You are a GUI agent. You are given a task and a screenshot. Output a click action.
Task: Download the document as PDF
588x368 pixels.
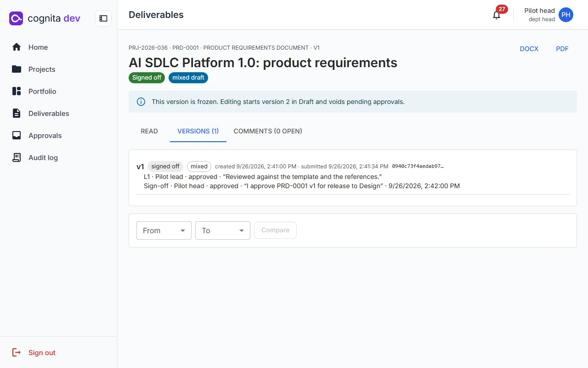point(562,49)
